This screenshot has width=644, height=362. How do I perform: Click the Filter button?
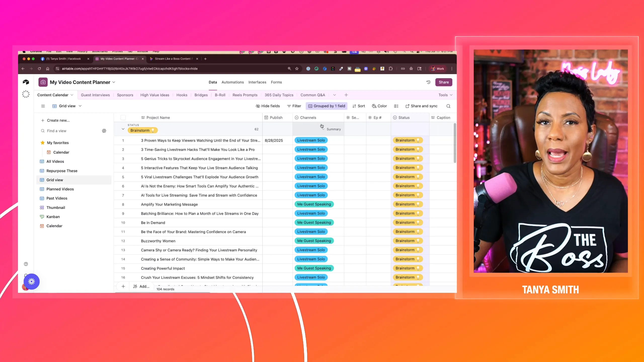(x=294, y=106)
